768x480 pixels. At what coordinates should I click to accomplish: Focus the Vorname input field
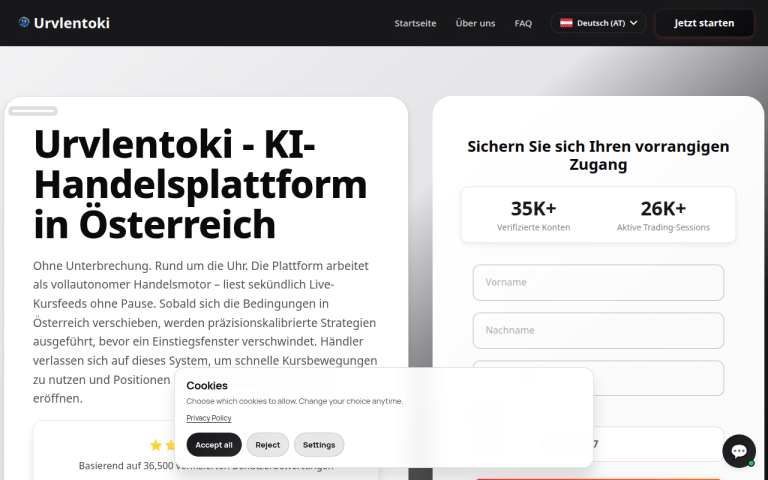pos(598,283)
